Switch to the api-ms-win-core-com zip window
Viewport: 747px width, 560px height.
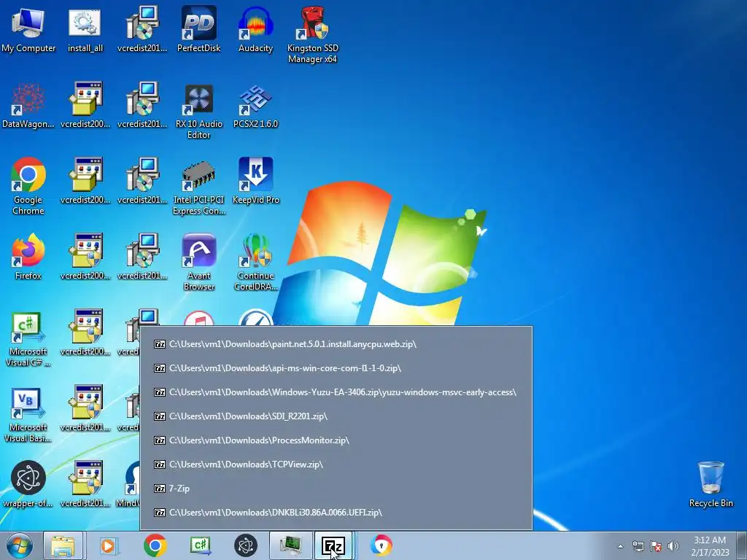[x=336, y=368]
